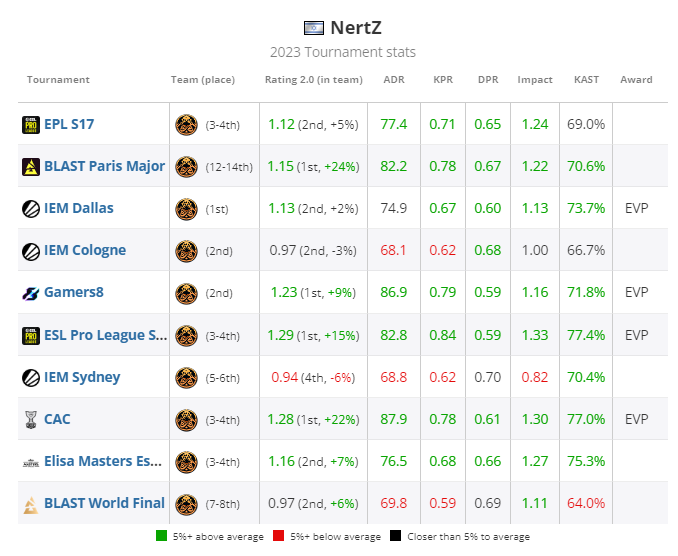Click the 0.84 KPR in ESL Pro League row

[x=442, y=336]
